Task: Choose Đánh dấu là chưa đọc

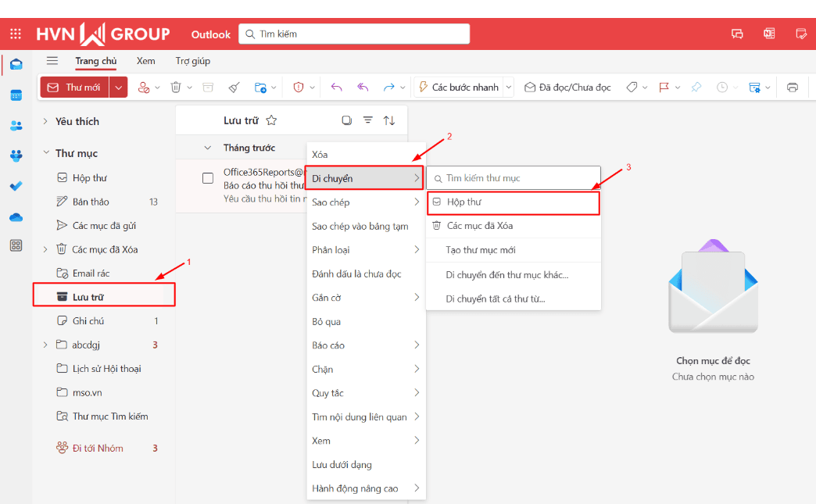Action: [367, 273]
